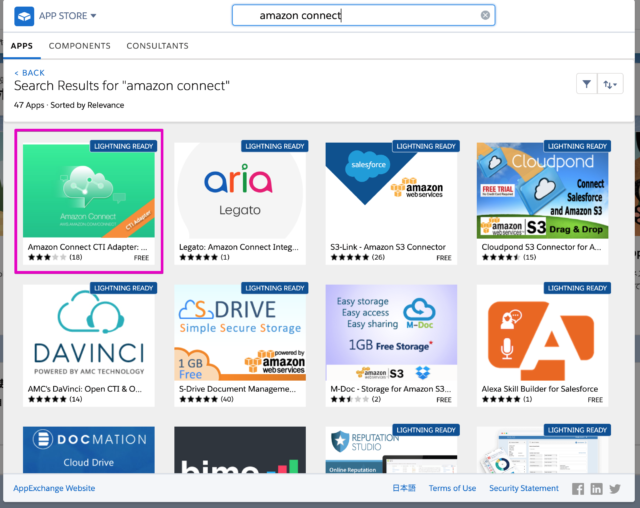Open the S-DRIVE app thumbnail
640x508 pixels.
click(x=240, y=333)
